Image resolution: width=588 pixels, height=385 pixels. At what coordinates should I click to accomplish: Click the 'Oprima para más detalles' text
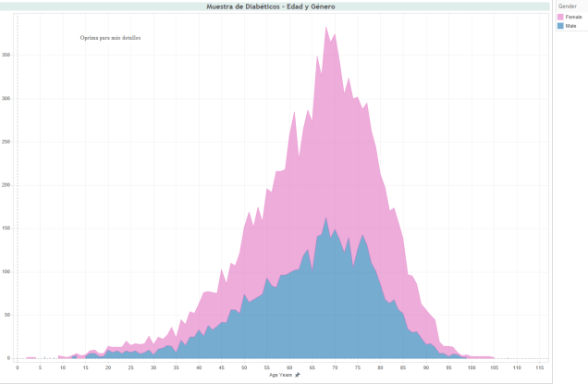[116, 38]
